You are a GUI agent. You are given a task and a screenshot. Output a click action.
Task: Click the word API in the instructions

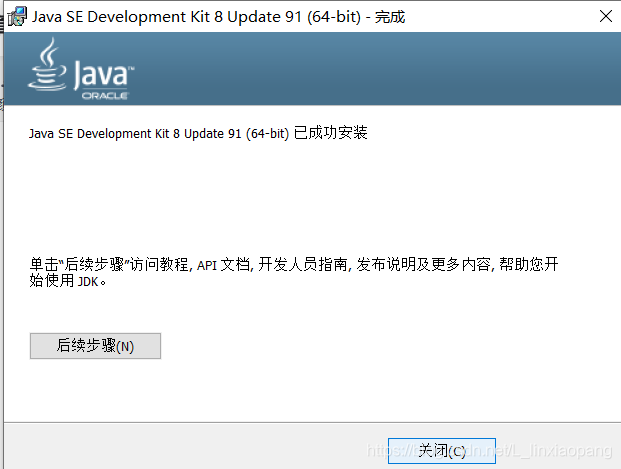coord(207,265)
